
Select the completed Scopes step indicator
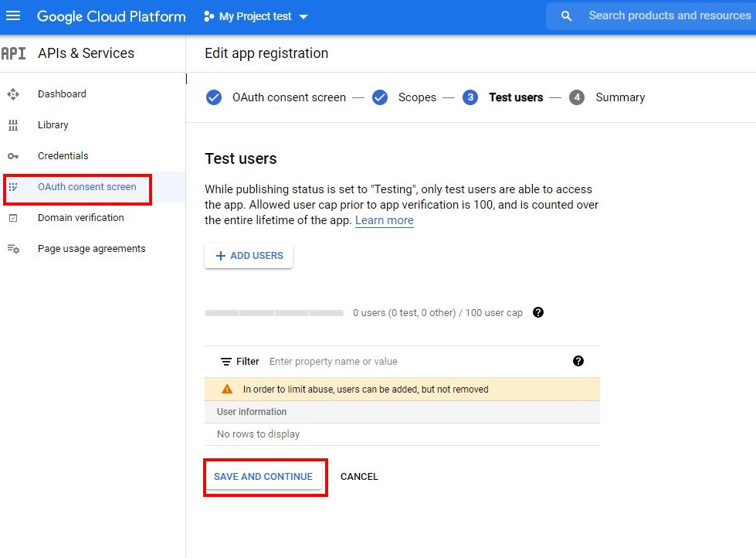coord(379,97)
